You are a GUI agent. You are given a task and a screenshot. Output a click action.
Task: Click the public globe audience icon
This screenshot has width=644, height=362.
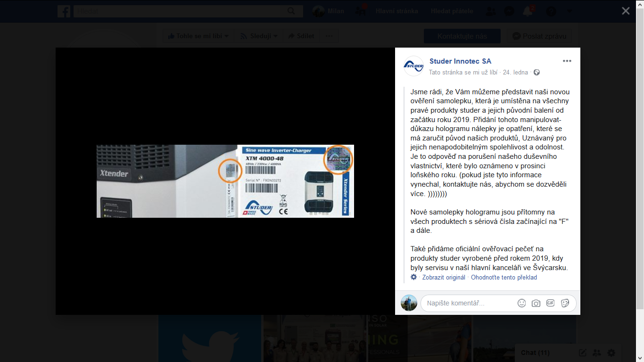click(537, 73)
